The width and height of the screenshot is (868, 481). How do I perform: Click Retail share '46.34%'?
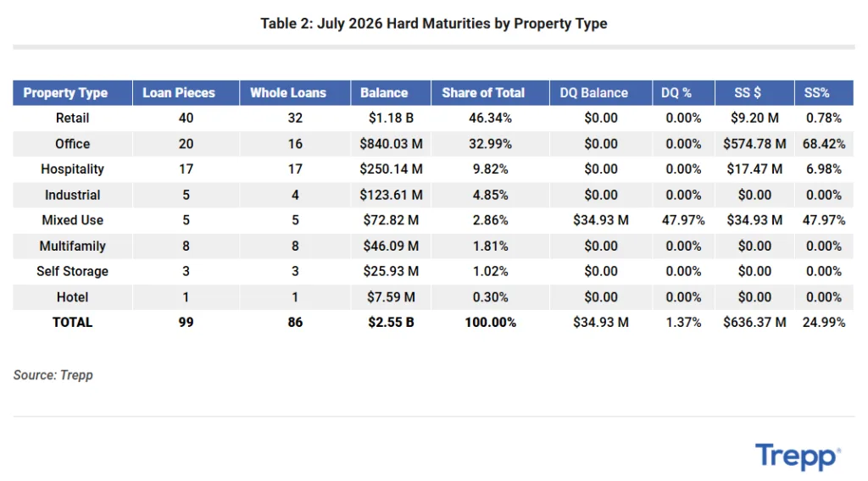(x=491, y=118)
